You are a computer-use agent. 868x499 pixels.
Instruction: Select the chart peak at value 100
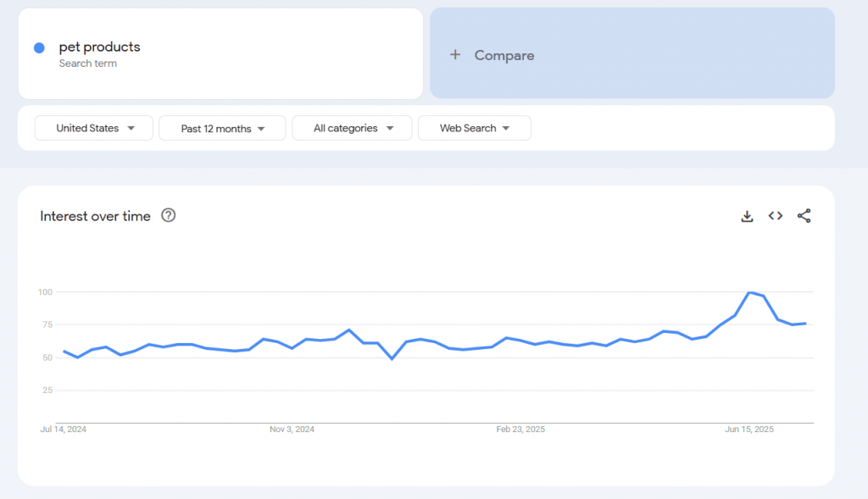point(749,292)
